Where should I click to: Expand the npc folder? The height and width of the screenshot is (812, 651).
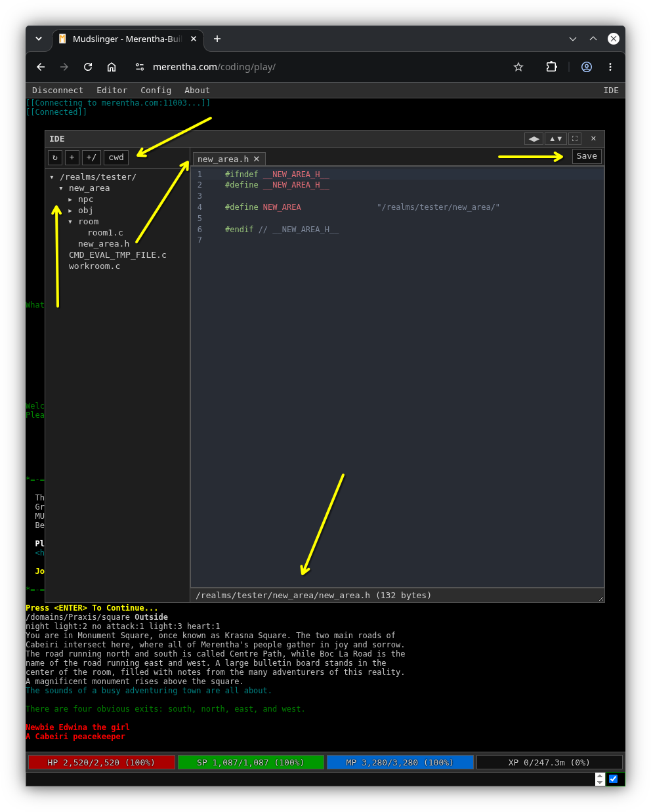70,199
